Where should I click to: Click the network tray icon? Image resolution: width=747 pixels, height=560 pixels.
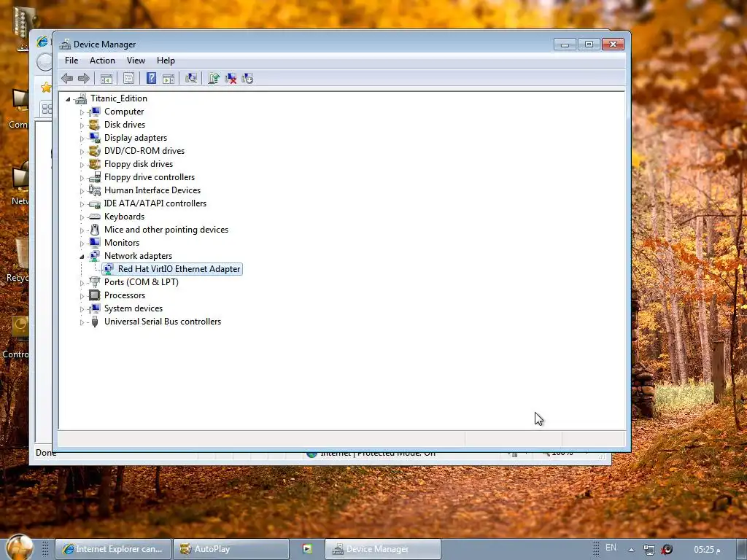[x=649, y=550]
